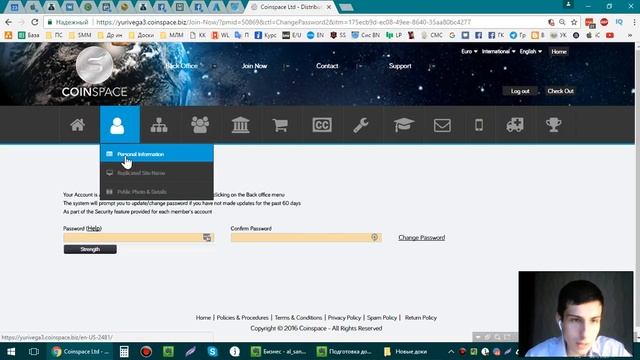Select Public Photo & Details menu entry
The height and width of the screenshot is (360, 640).
point(157,191)
